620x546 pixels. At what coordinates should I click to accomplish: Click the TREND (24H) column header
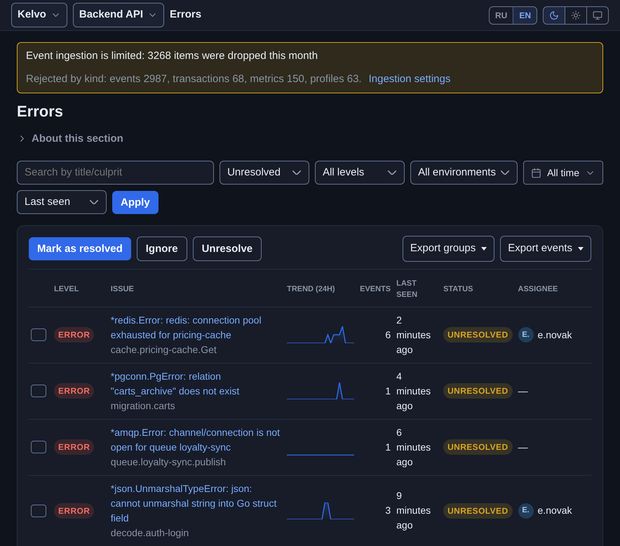point(311,289)
